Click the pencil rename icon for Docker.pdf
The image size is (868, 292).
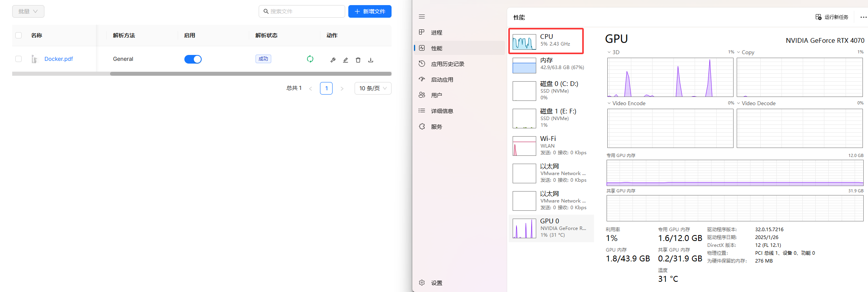[x=346, y=60]
